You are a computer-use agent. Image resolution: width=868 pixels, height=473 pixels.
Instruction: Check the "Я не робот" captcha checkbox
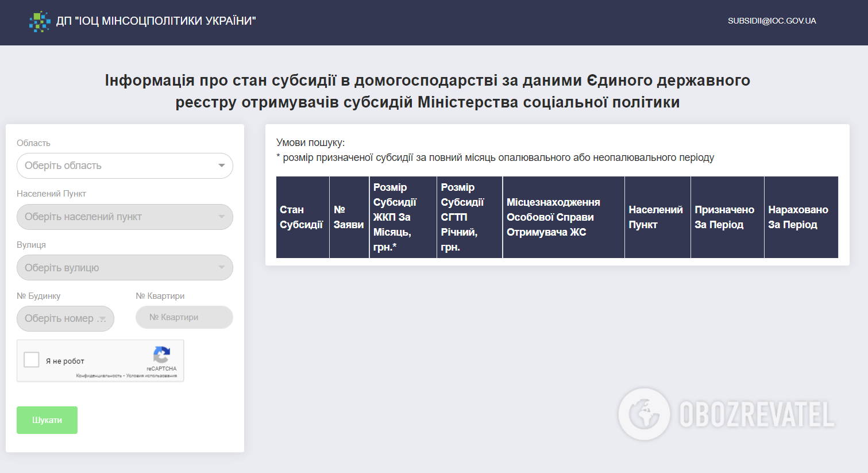32,360
